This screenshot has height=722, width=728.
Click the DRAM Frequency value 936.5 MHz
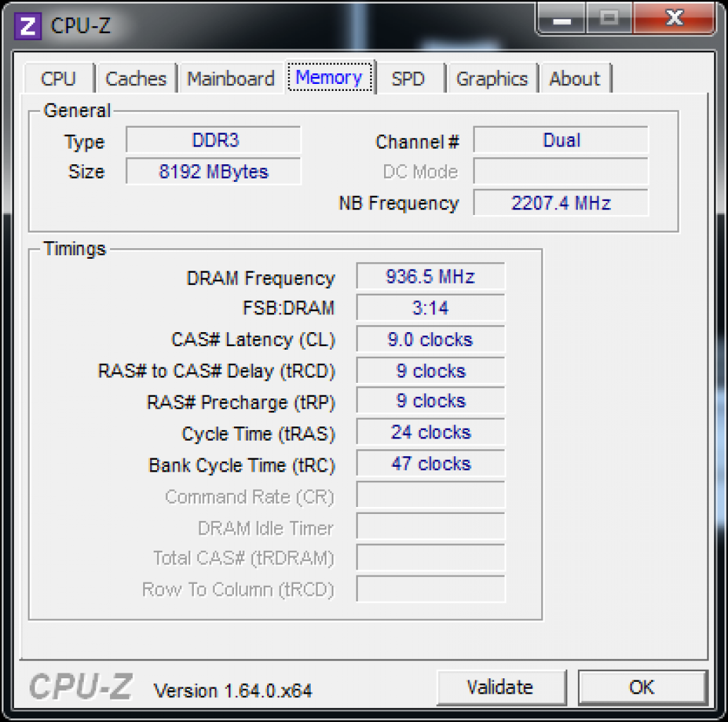pos(431,276)
